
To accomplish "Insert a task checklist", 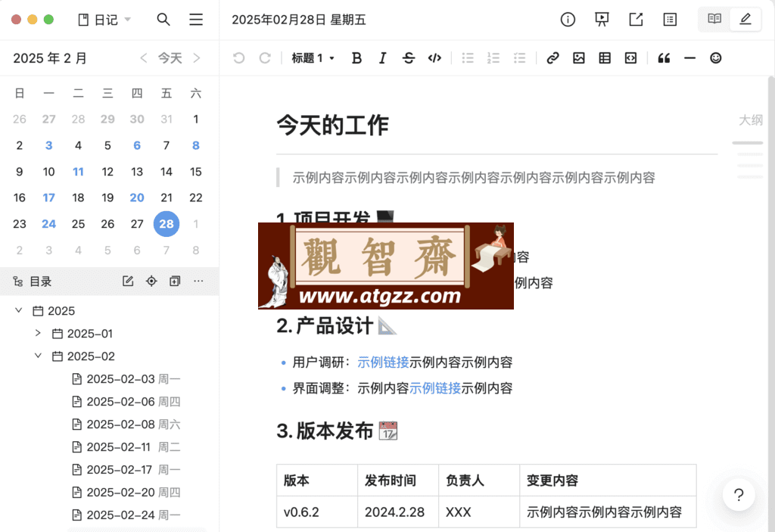I will point(519,58).
